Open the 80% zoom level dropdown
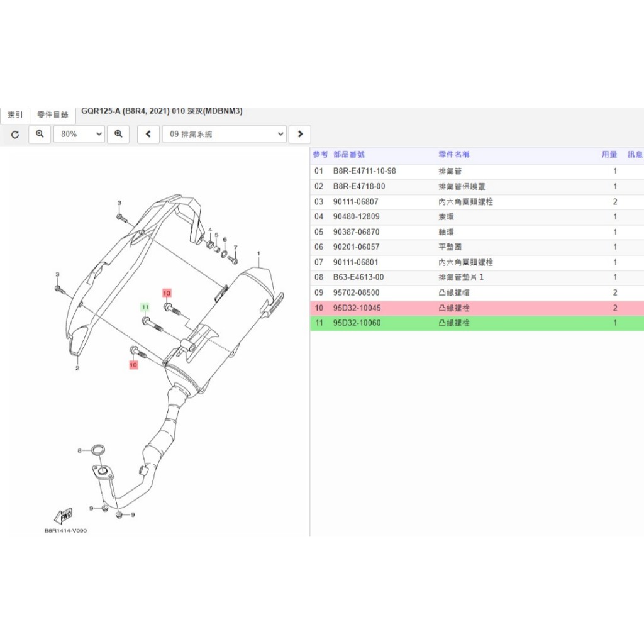The image size is (644, 644). tap(79, 135)
